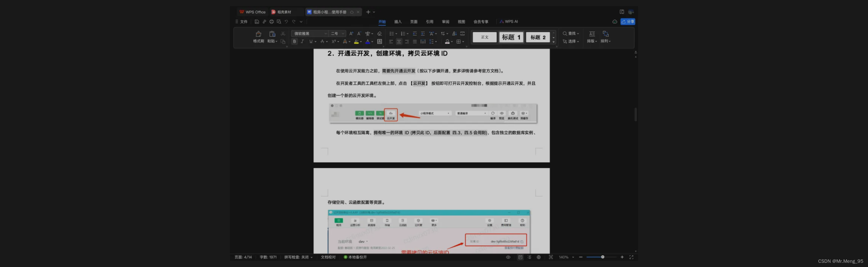The height and width of the screenshot is (267, 868).
Task: Toggle Bold formatting
Action: click(294, 42)
